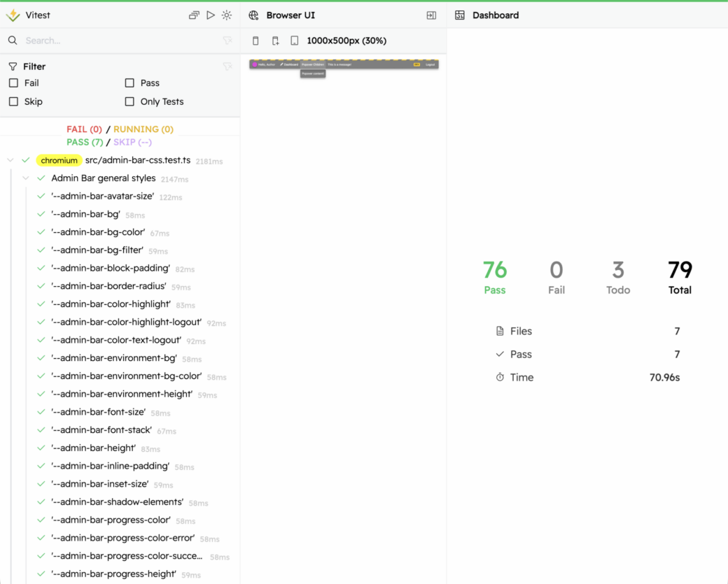
Task: Click the clear filter funnel icon
Action: (227, 66)
